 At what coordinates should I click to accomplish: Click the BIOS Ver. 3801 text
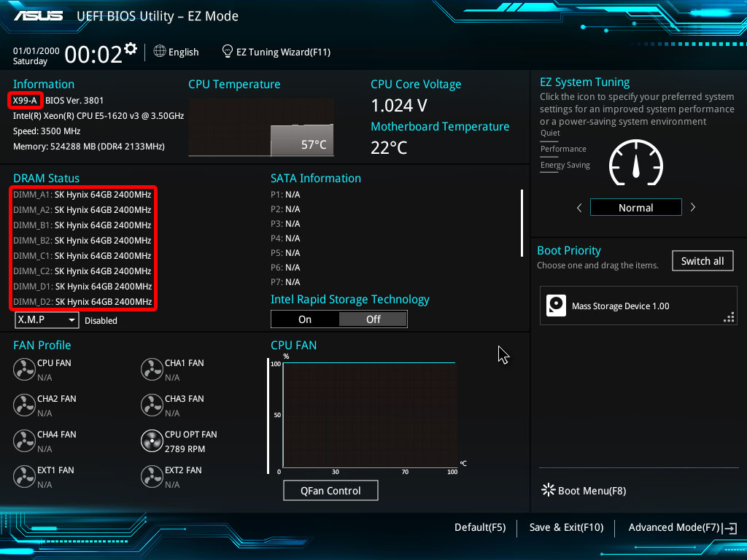[74, 101]
